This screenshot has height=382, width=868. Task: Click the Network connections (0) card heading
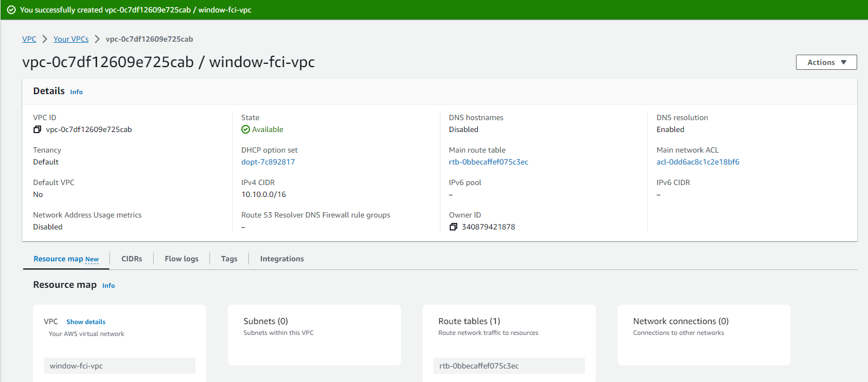[681, 321]
